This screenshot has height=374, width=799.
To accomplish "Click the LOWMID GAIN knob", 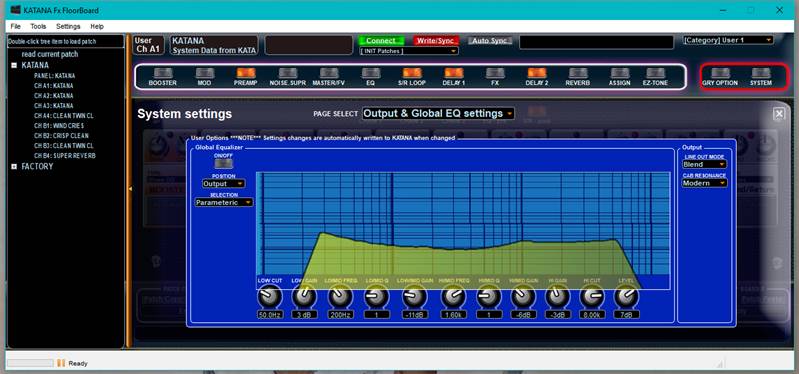I will [415, 297].
